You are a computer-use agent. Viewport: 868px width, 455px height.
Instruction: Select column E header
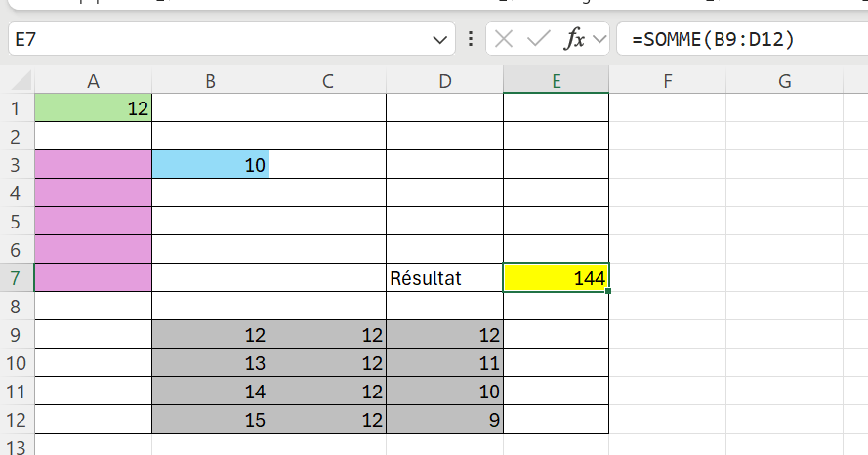click(556, 82)
